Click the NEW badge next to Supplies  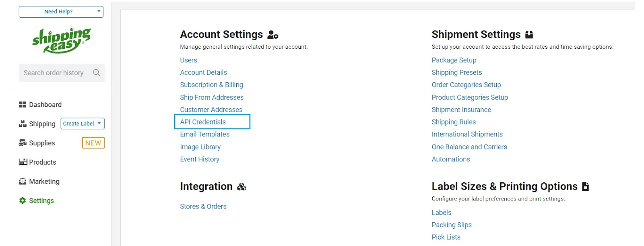point(93,143)
